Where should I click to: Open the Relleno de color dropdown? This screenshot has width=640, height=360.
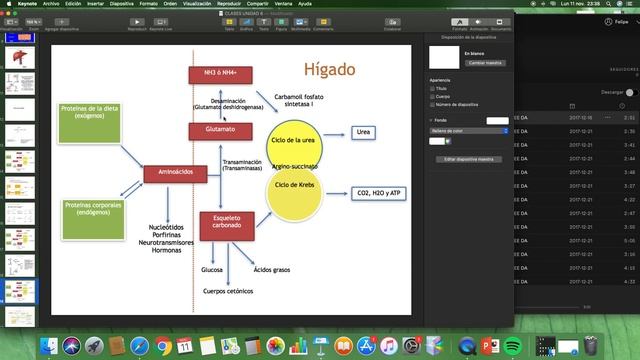pyautogui.click(x=469, y=131)
